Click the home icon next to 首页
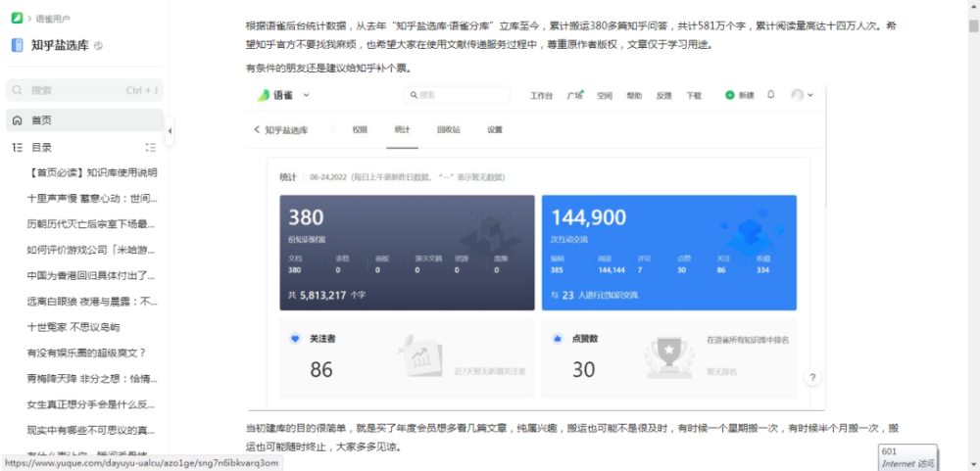Screen dimensions: 980x471 [18, 119]
